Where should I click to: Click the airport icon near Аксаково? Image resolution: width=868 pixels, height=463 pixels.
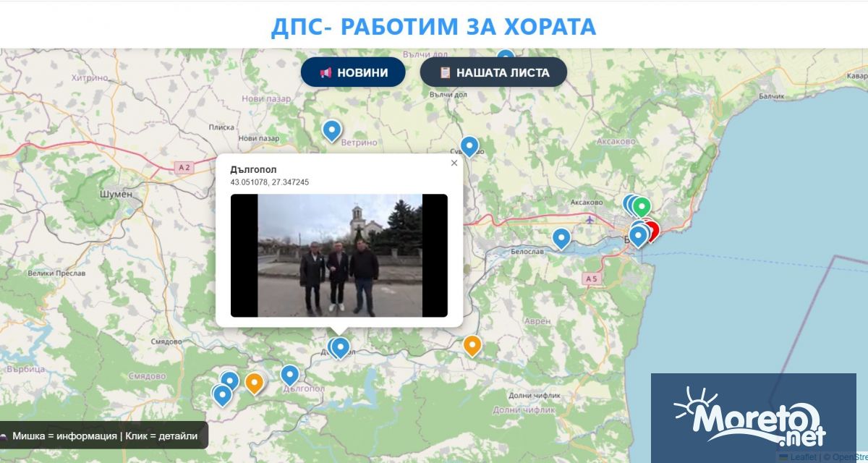click(591, 219)
